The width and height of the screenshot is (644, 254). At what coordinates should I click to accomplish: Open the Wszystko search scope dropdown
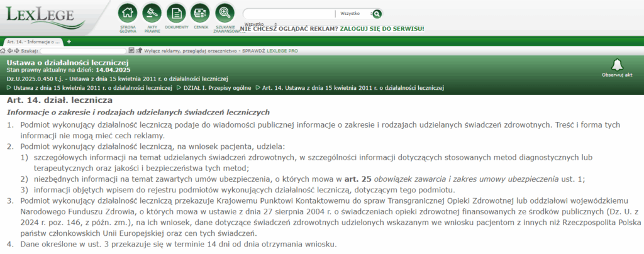tap(352, 13)
